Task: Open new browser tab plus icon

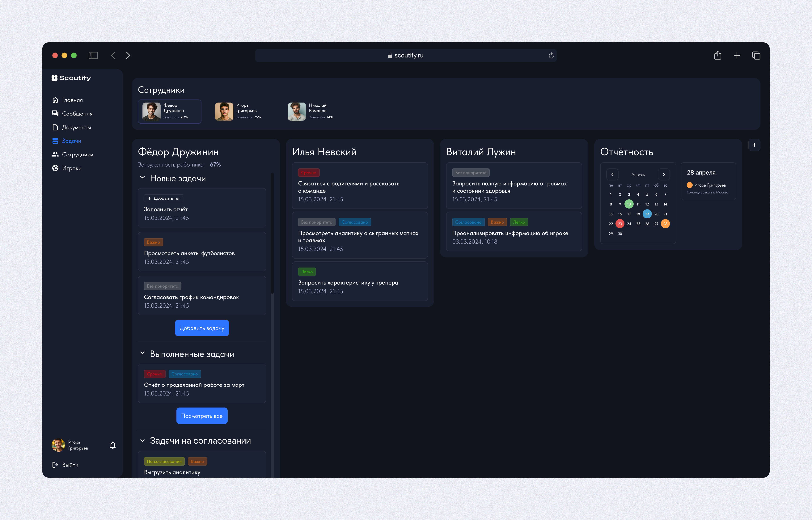Action: pyautogui.click(x=737, y=55)
